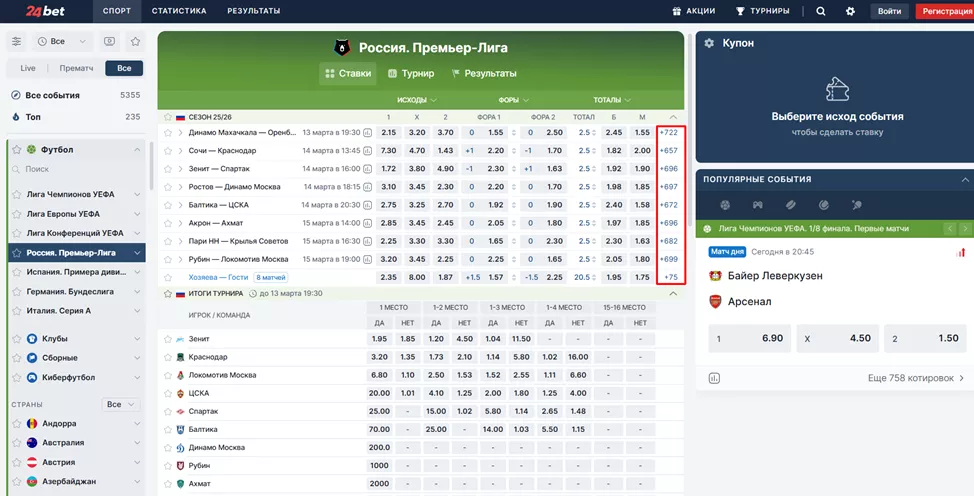Favorite the Лига Чемпионов УЕФА league

pyautogui.click(x=16, y=195)
